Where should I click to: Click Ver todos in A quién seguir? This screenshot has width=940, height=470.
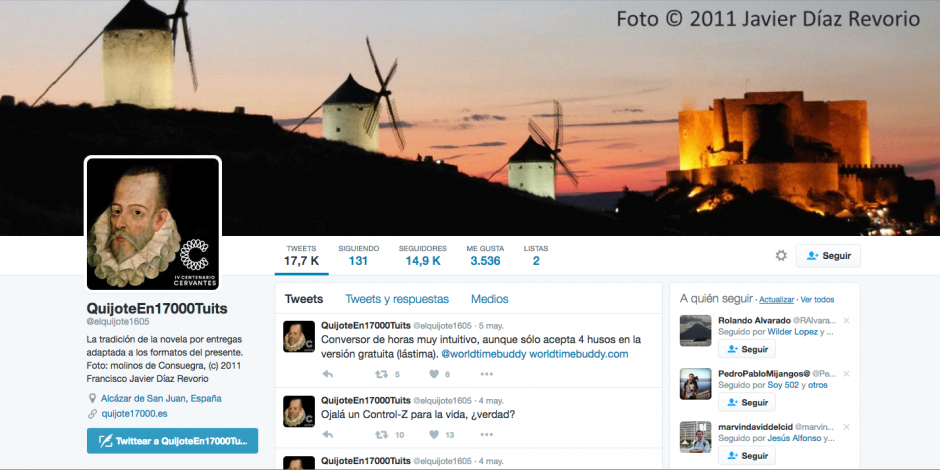(817, 300)
